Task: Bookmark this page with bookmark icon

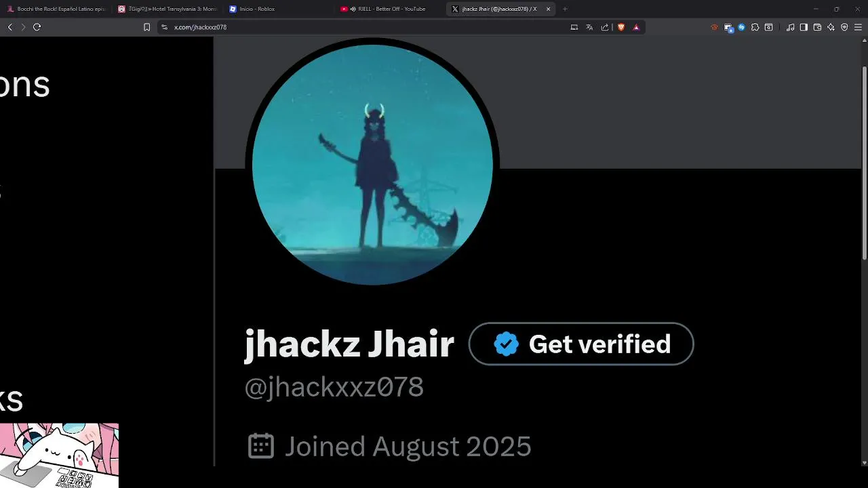Action: 146,27
